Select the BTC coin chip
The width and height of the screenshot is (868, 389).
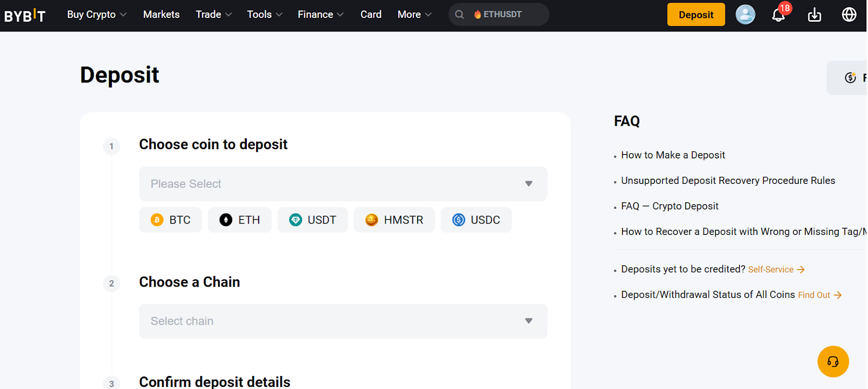(170, 220)
